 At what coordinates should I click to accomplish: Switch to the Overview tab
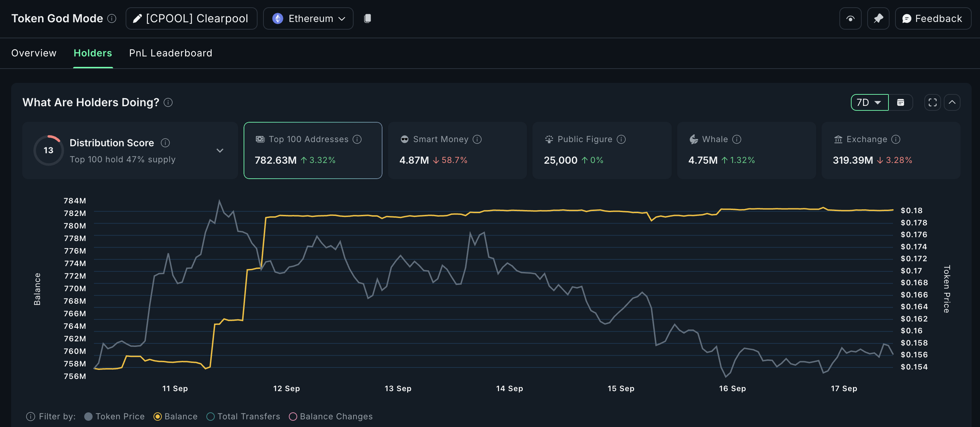(x=33, y=53)
